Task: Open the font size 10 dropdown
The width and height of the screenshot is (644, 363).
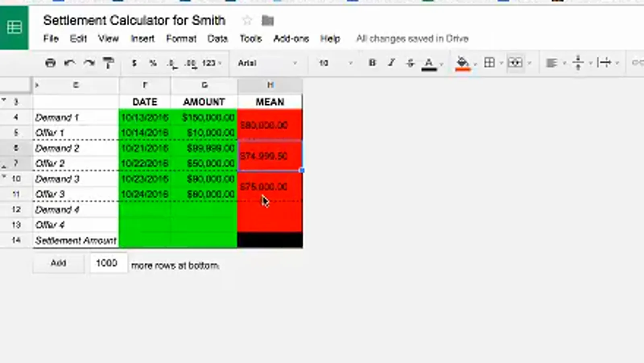Action: [x=336, y=63]
